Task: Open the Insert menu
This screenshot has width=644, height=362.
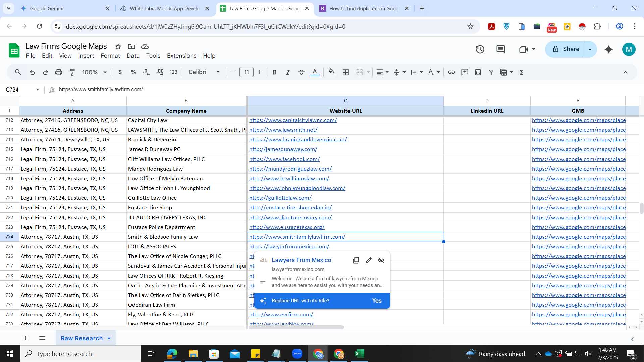Action: coord(86,56)
